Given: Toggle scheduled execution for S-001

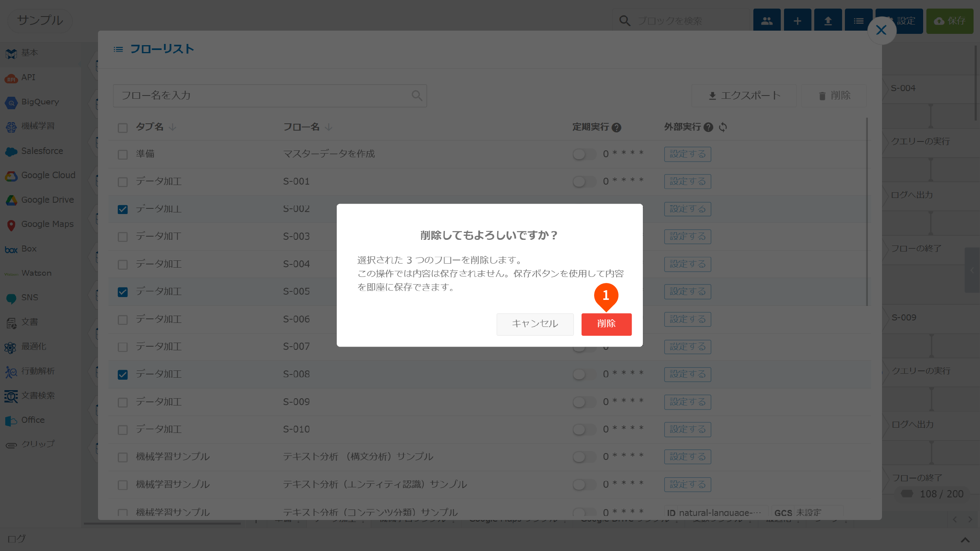Looking at the screenshot, I should [x=584, y=181].
